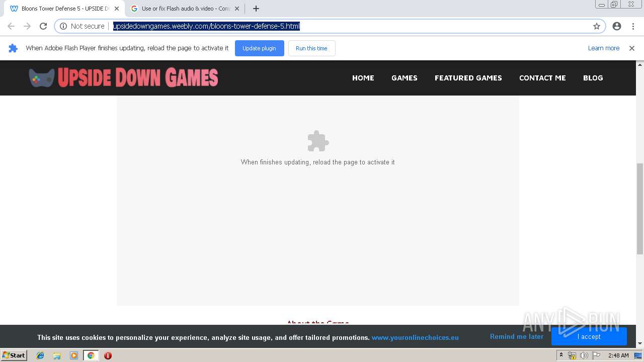Click the network tray icon
Screen dimensions: 644x362
click(x=572, y=355)
